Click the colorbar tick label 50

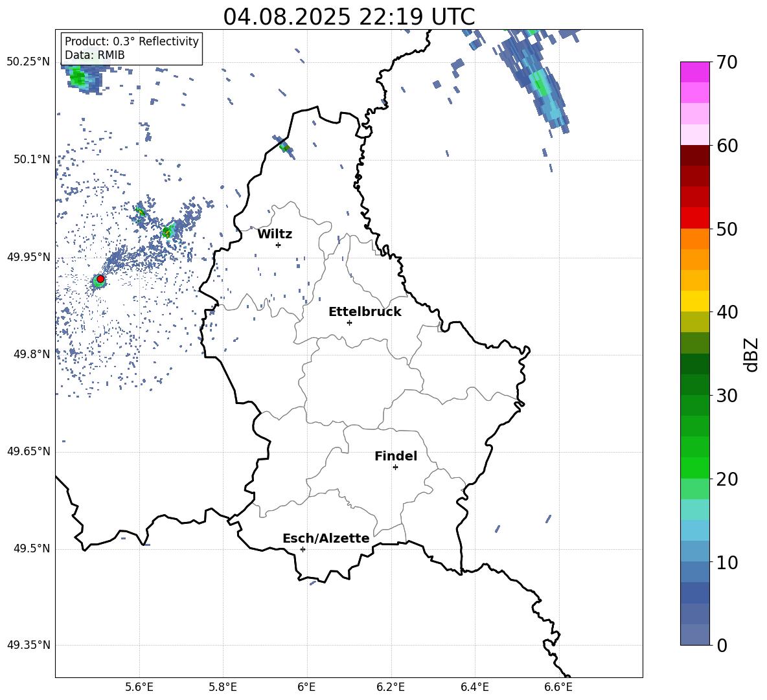pyautogui.click(x=726, y=229)
